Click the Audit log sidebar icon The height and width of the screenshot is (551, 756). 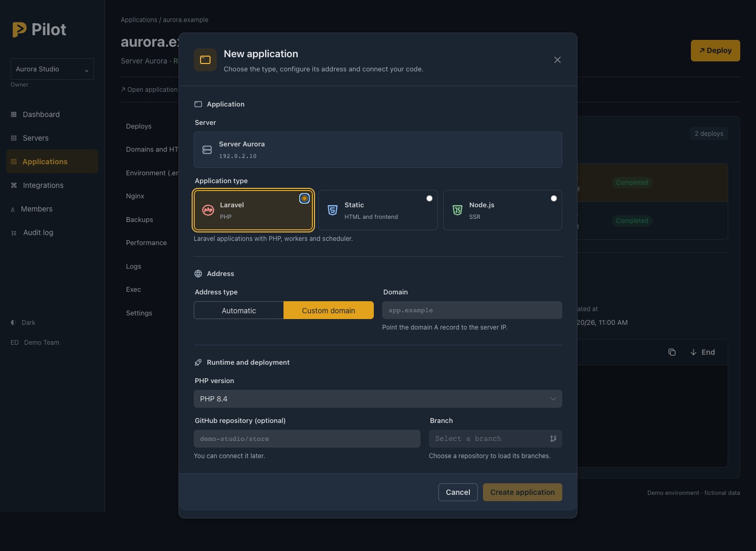14,233
